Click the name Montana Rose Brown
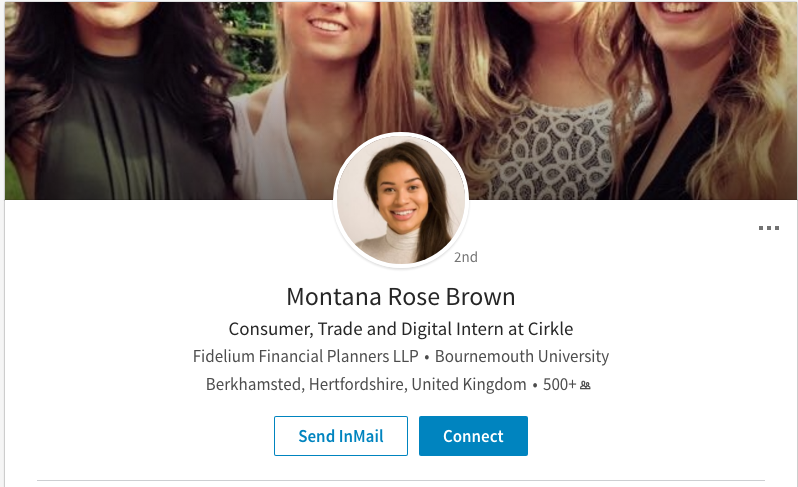Screen dimensions: 798x487 click(401, 297)
